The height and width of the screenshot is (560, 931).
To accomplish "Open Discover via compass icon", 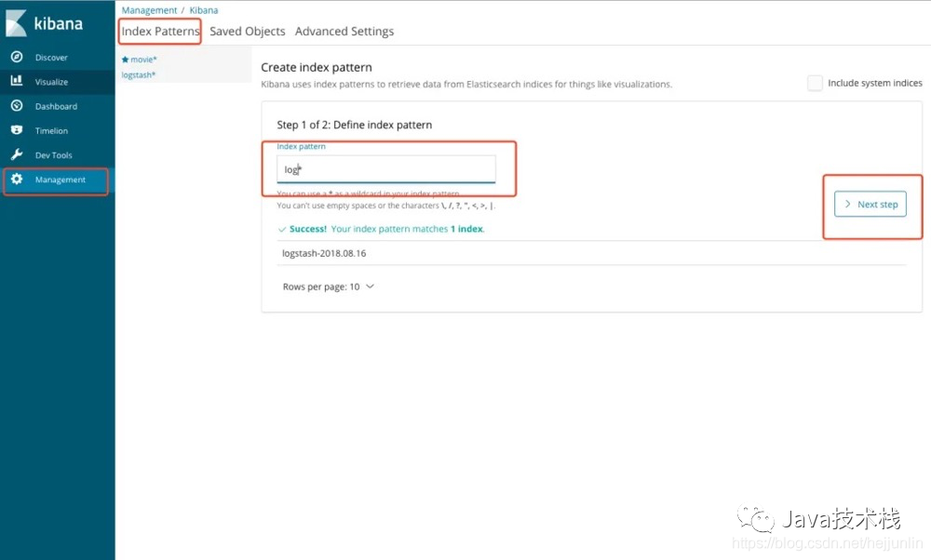I will tap(17, 58).
